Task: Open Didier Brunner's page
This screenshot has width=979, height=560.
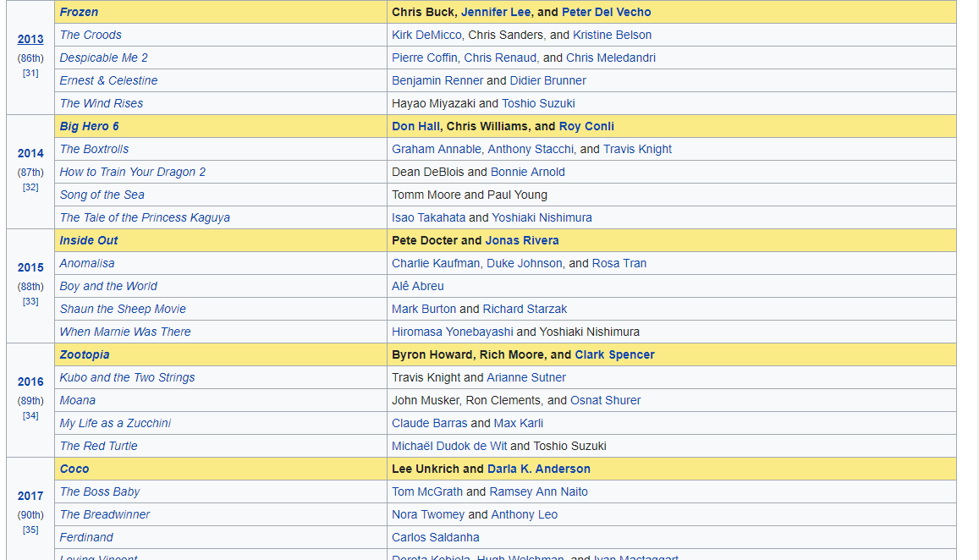Action: point(547,80)
